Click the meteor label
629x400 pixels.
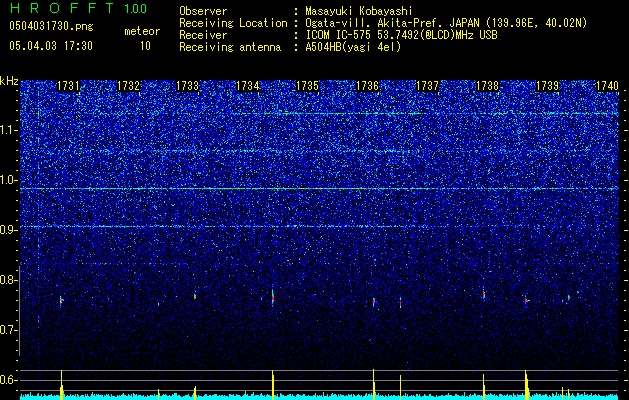tap(142, 31)
